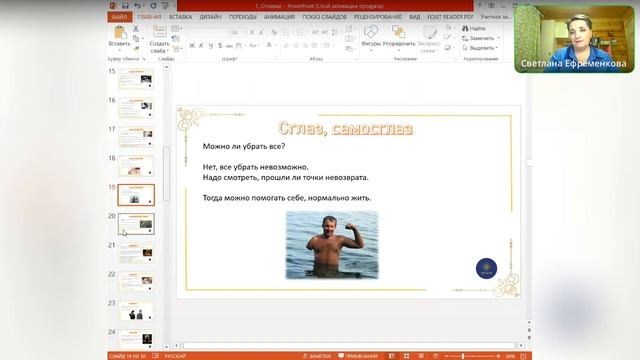Toggle italic (К) formatting
The image size is (640, 360).
click(x=201, y=45)
